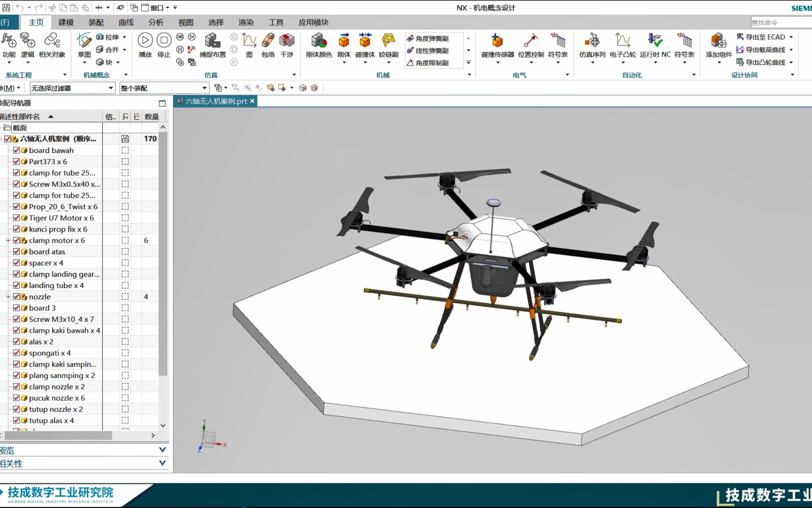Click the 查找命令 command search field
The height and width of the screenshot is (508, 812).
779,22
